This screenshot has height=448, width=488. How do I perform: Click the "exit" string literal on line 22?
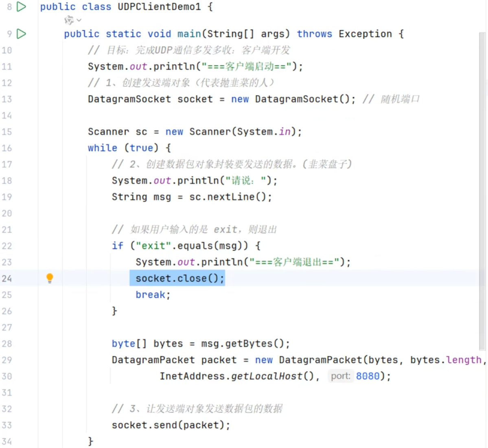coord(153,246)
